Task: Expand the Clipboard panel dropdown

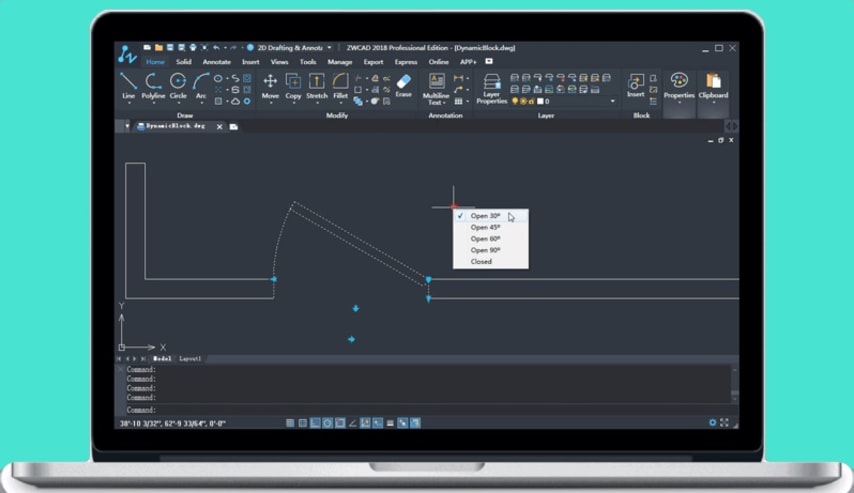Action: coord(713,101)
